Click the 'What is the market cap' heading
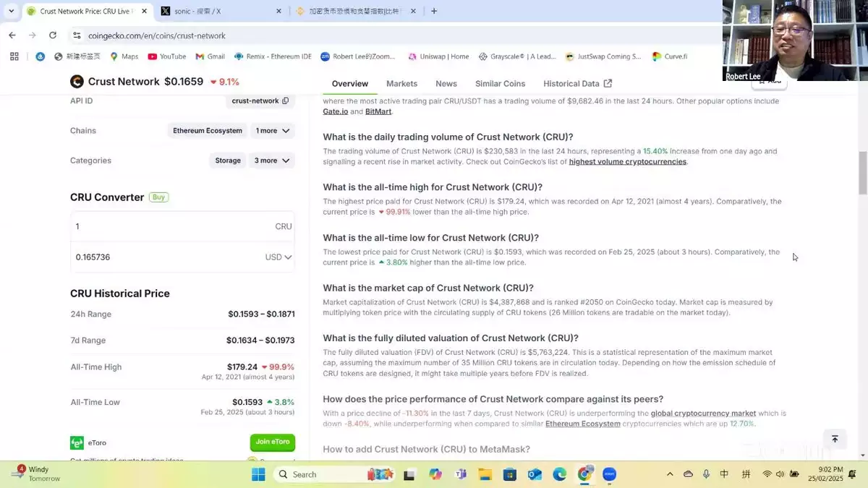Viewport: 868px width, 488px height. 428,288
